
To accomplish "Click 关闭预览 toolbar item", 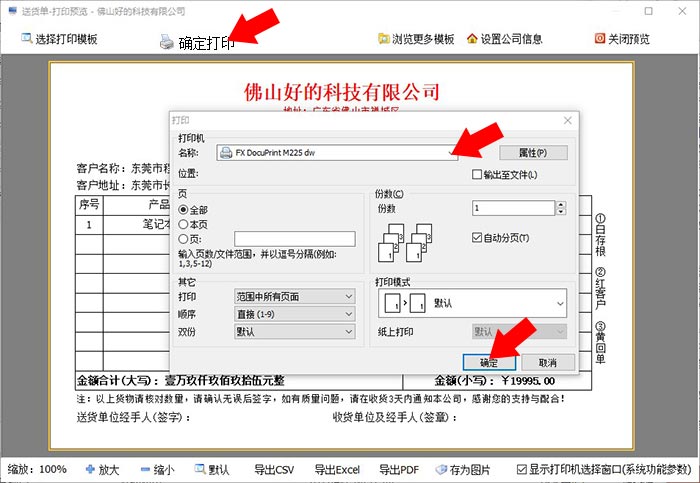I will (622, 39).
